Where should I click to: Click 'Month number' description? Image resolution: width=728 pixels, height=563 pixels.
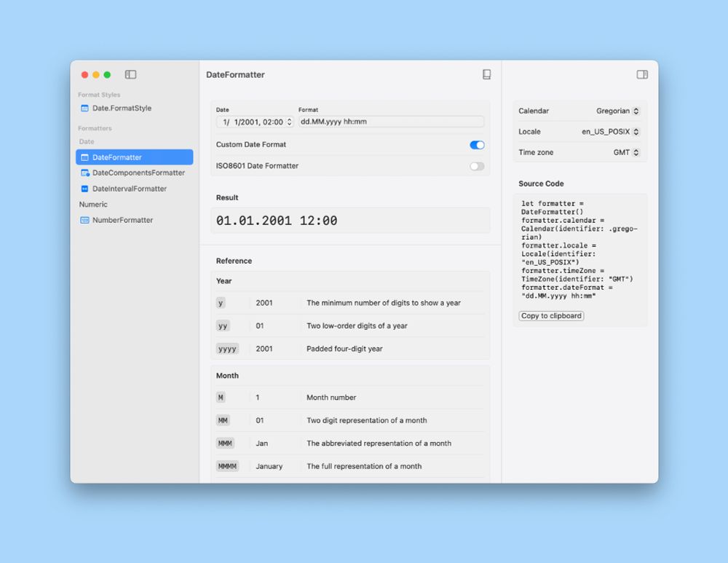coord(331,398)
